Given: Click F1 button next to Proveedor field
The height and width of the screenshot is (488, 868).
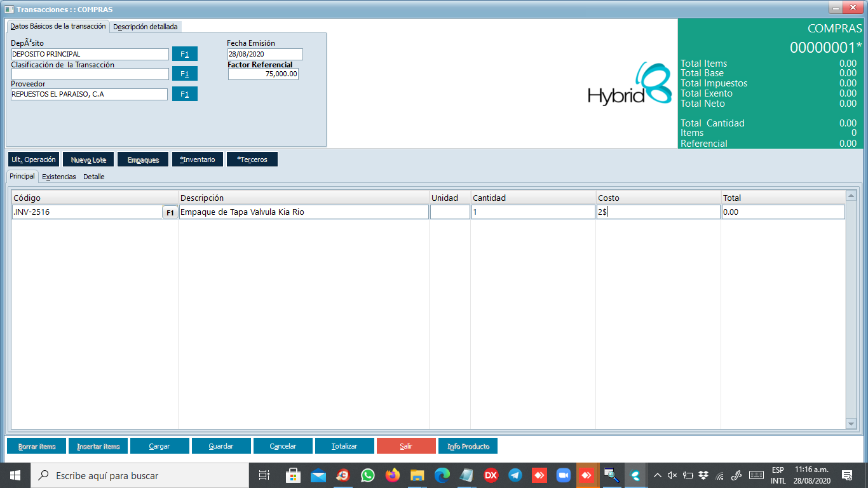Looking at the screenshot, I should click(x=184, y=94).
